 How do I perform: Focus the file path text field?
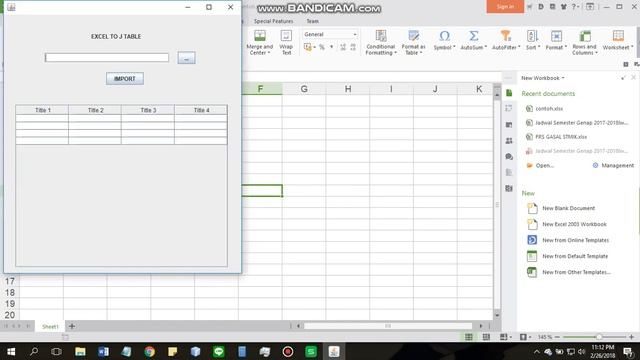[x=107, y=58]
